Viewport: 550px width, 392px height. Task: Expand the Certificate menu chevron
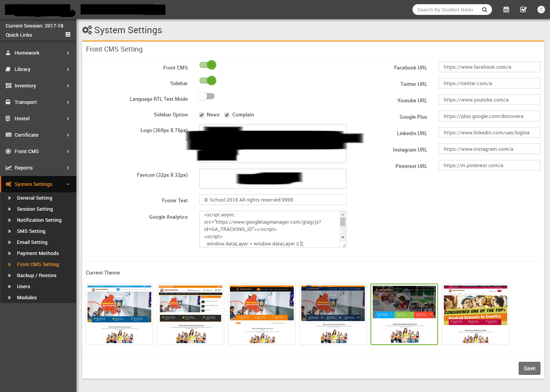68,135
